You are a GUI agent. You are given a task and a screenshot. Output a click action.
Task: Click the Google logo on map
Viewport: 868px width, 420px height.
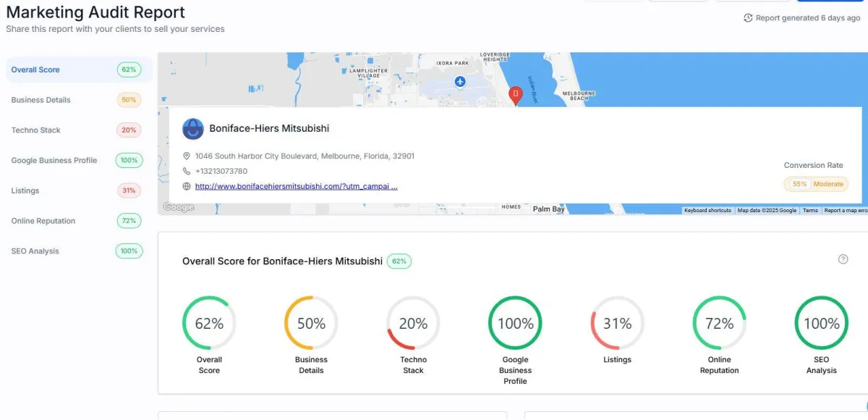point(179,208)
